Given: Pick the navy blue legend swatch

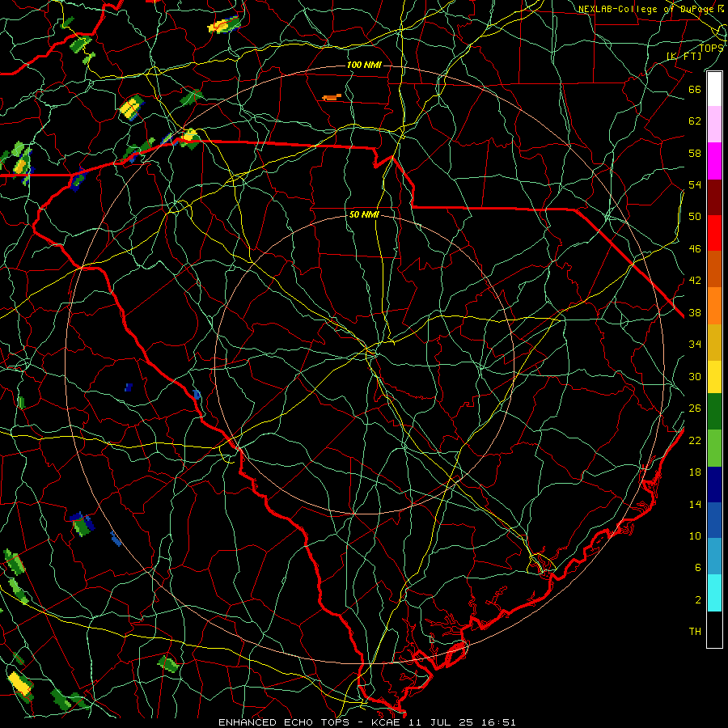Looking at the screenshot, I should (x=714, y=485).
